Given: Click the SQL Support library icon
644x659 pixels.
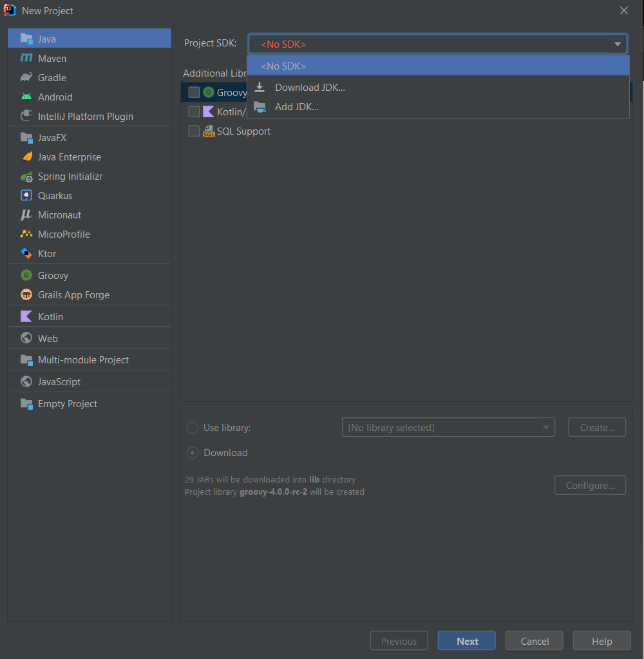Looking at the screenshot, I should (209, 131).
